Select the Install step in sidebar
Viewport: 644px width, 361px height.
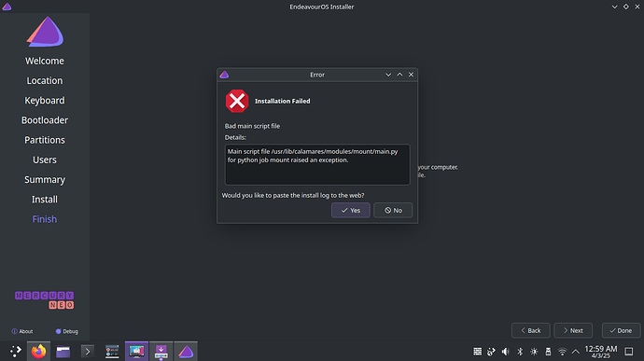coord(45,200)
